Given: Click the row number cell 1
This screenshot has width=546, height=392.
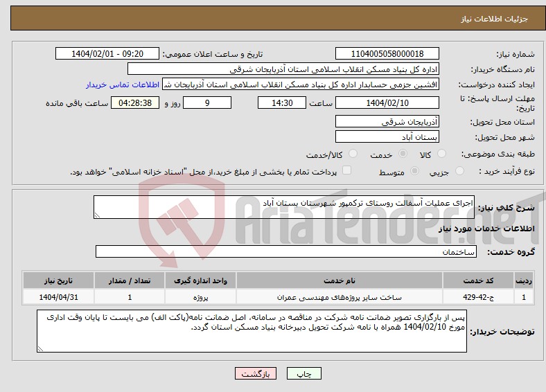Looking at the screenshot, I should (524, 297).
